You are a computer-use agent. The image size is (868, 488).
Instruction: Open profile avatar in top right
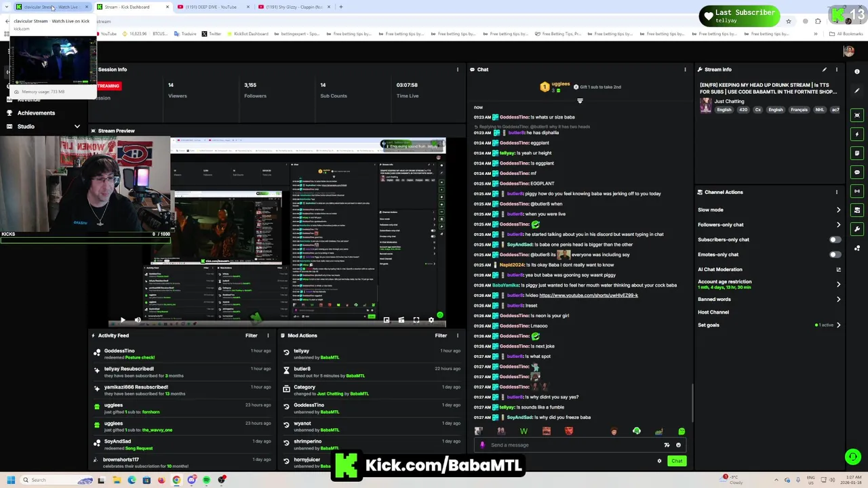click(848, 51)
